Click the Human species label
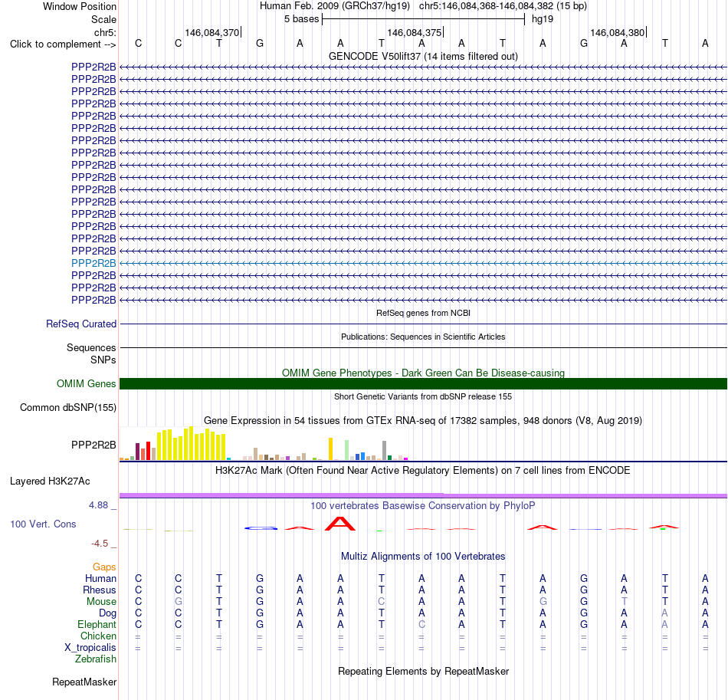This screenshot has height=700, width=728. (100, 578)
